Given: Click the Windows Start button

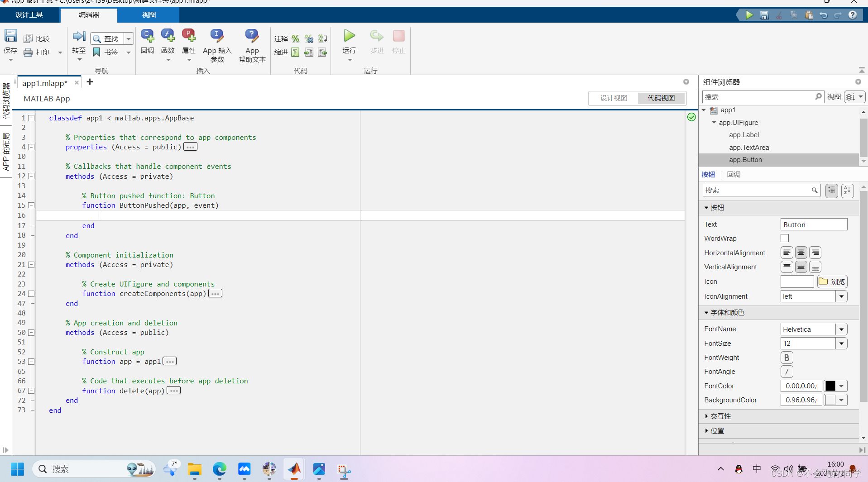Looking at the screenshot, I should pos(17,469).
